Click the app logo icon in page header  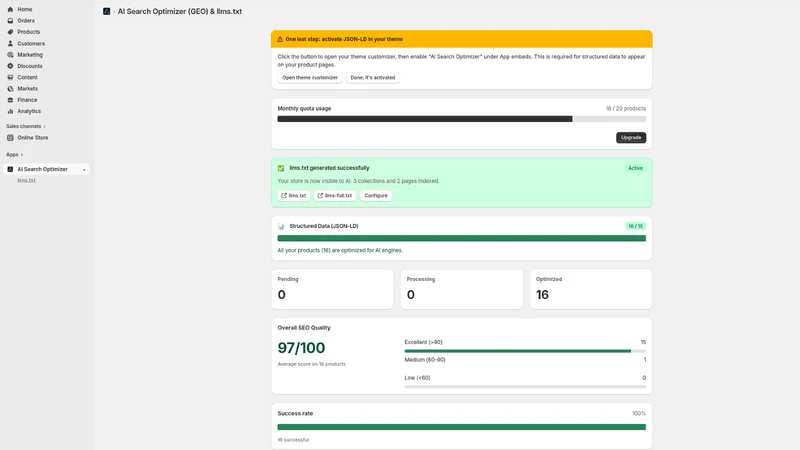106,11
